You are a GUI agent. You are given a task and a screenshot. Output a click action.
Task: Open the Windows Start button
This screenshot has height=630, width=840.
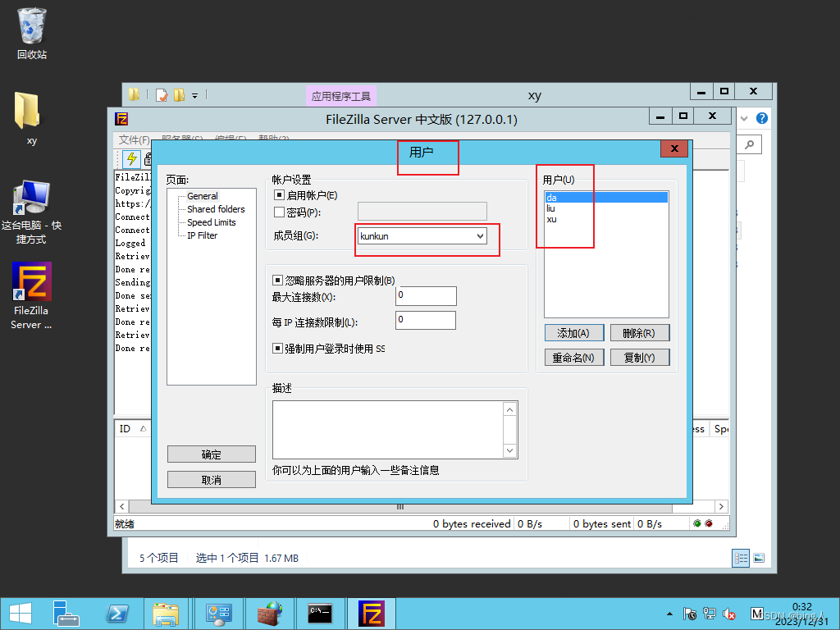[21, 614]
